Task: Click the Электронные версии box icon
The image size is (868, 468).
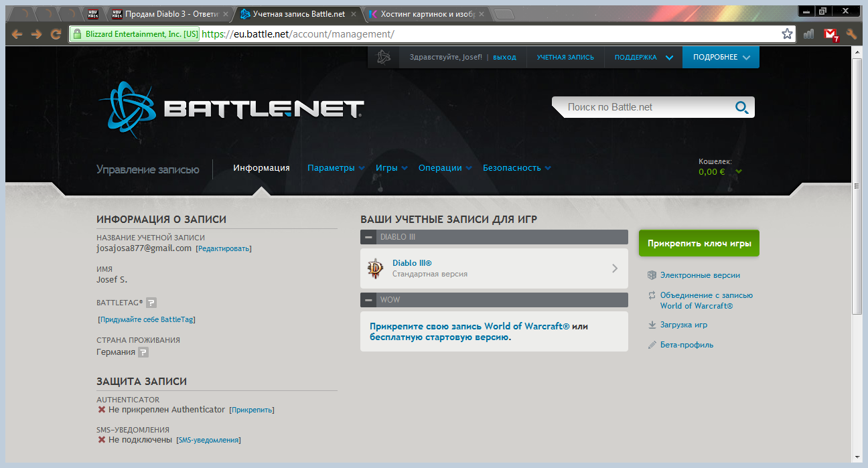Action: [x=652, y=275]
